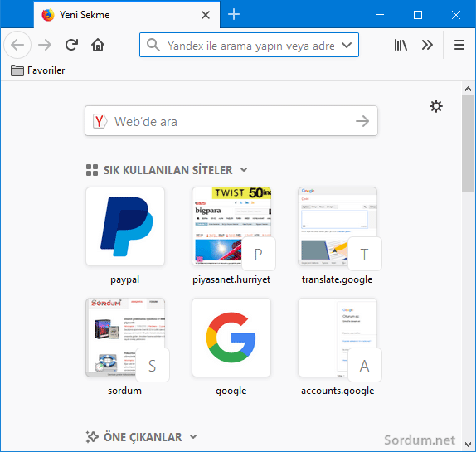Go forward with the forward arrow button
Viewport: 476px width, 452px height.
click(45, 45)
